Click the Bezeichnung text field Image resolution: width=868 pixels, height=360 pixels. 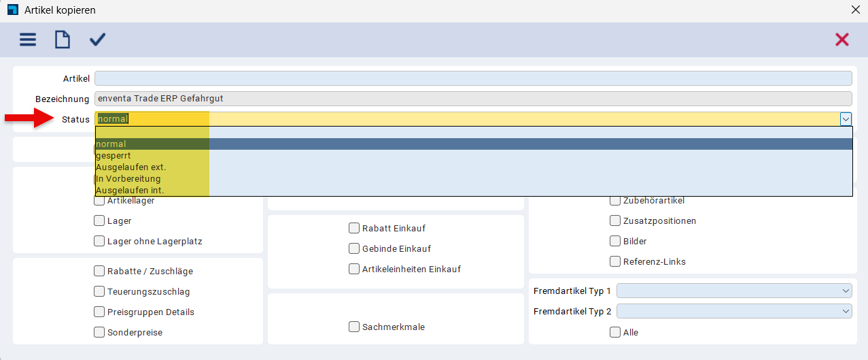tap(473, 99)
